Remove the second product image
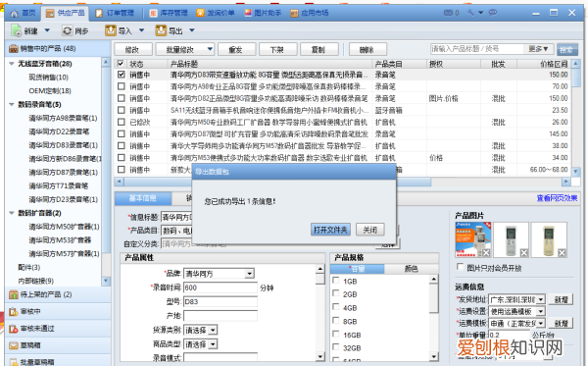Viewport: 588px width, 366px height. pos(524,253)
